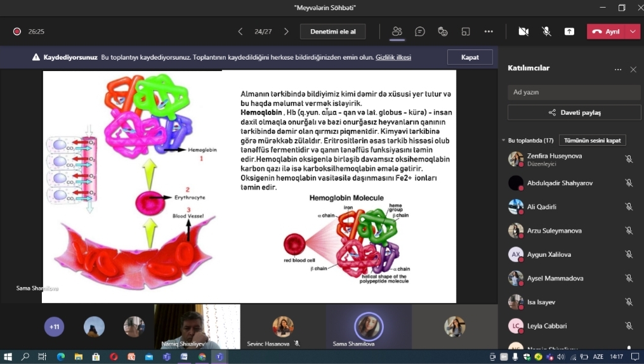Go to the next slide
The image size is (644, 364).
pyautogui.click(x=286, y=31)
